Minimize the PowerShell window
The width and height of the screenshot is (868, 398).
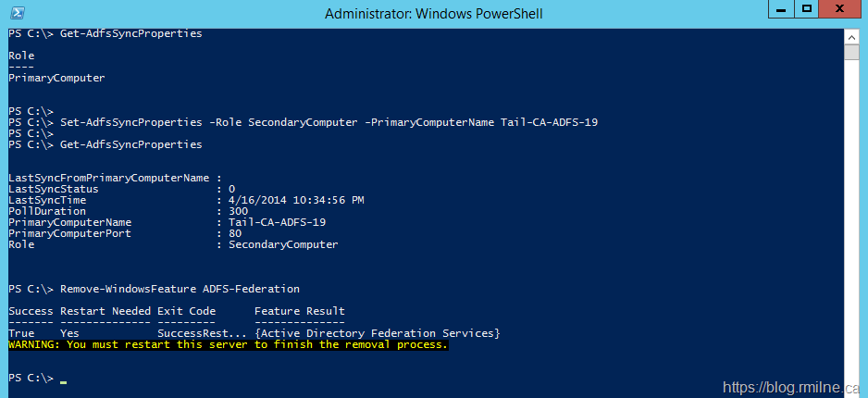777,11
